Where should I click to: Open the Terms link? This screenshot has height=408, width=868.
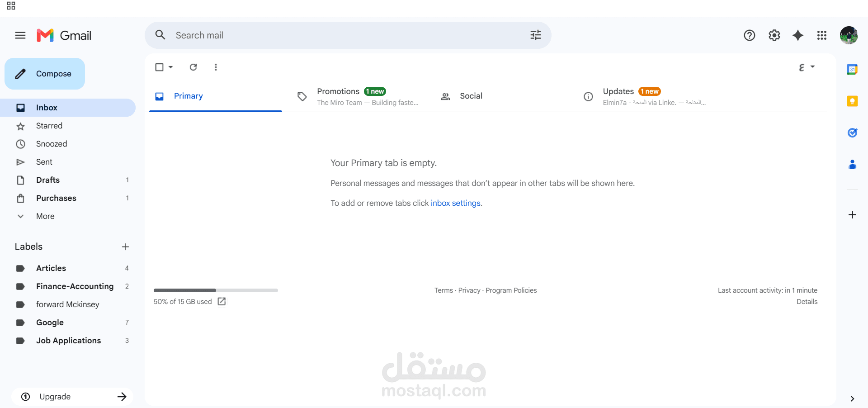click(x=443, y=290)
